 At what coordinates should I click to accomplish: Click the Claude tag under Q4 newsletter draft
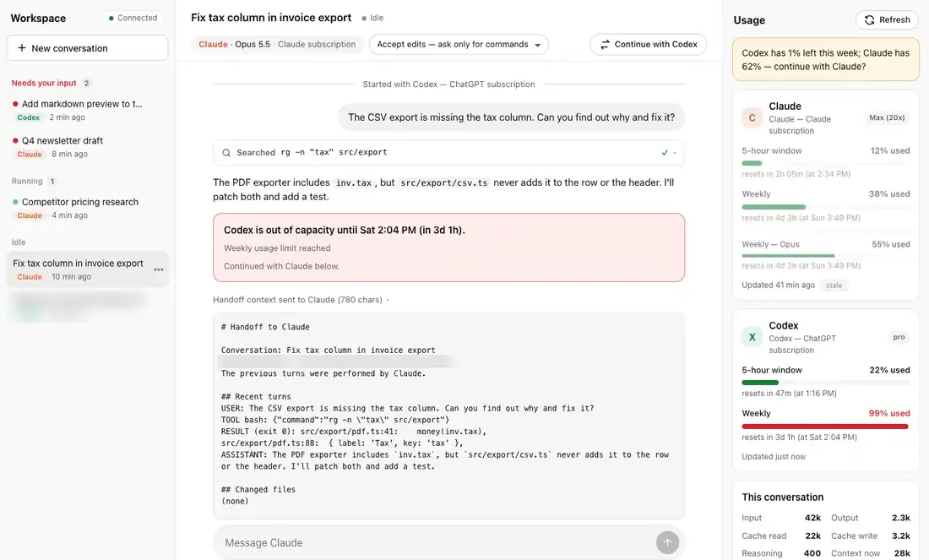point(30,154)
